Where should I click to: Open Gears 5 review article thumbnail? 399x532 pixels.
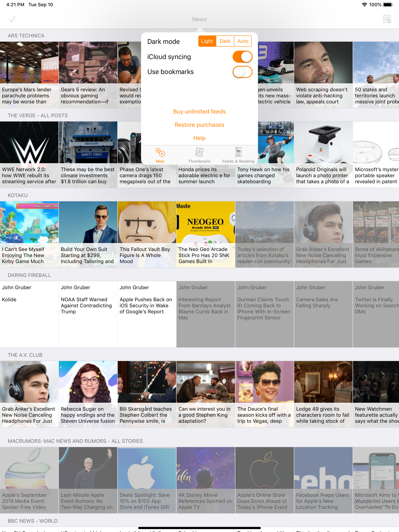click(88, 63)
